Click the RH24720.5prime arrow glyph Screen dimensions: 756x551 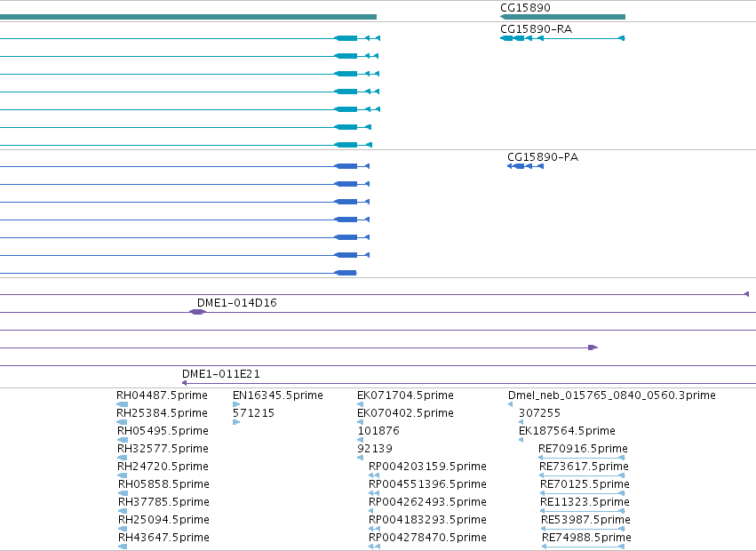pyautogui.click(x=123, y=475)
